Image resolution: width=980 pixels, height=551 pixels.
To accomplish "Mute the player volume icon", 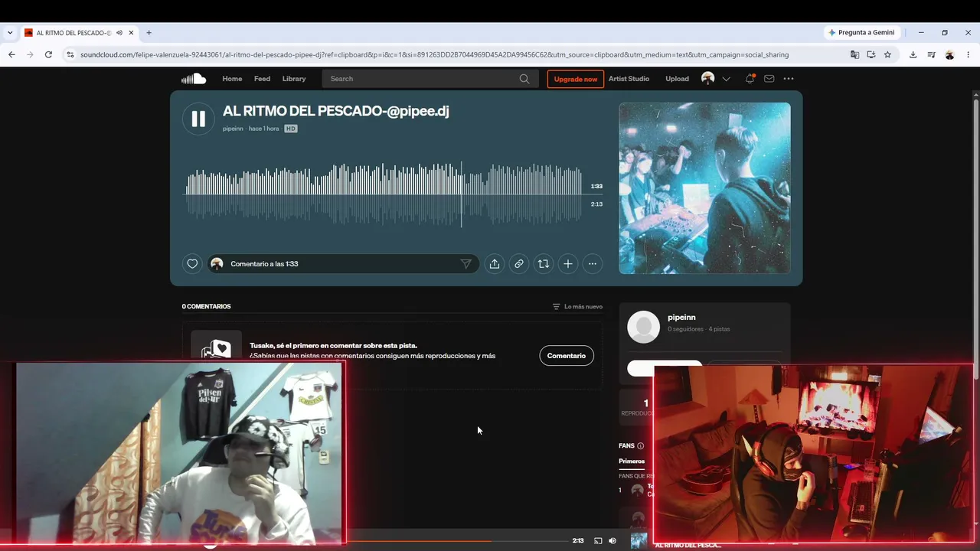I will point(612,541).
